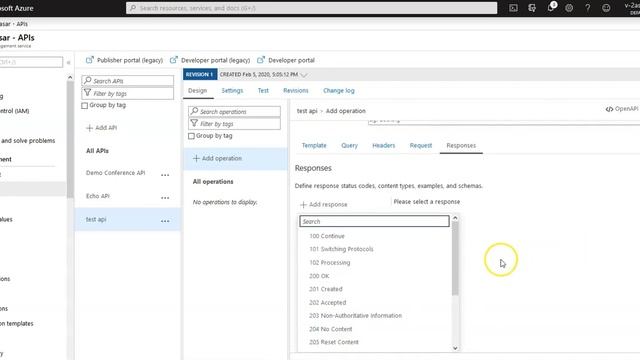Click Add response button
Viewport: 640px width, 360px height.
coord(324,204)
